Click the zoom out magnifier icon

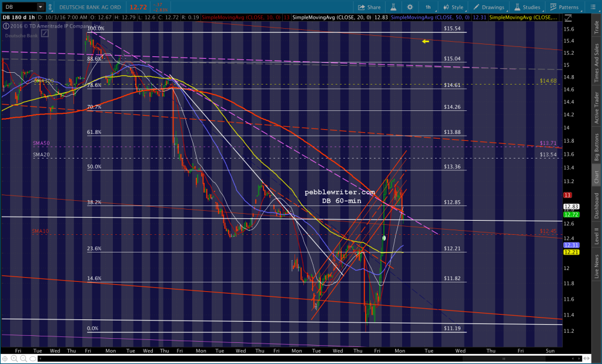coord(24,358)
